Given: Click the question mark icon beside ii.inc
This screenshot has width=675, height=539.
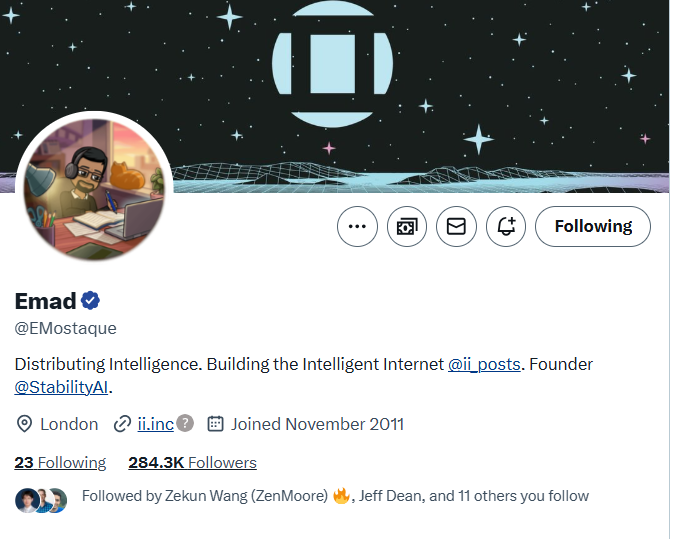Looking at the screenshot, I should [x=185, y=423].
